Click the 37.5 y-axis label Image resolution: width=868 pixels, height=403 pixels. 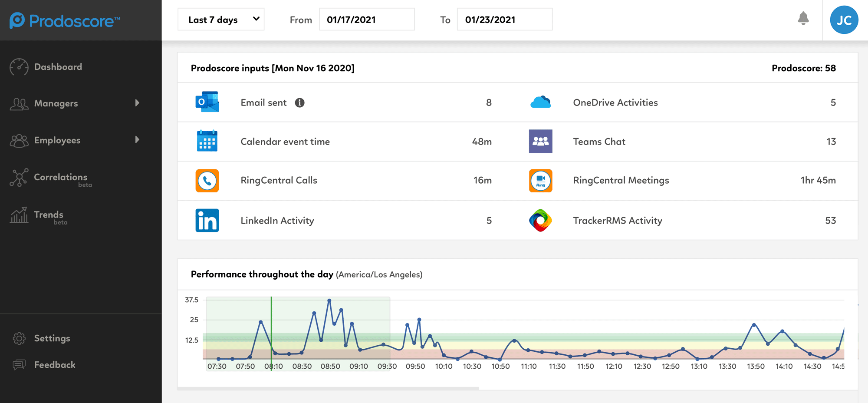tap(191, 300)
